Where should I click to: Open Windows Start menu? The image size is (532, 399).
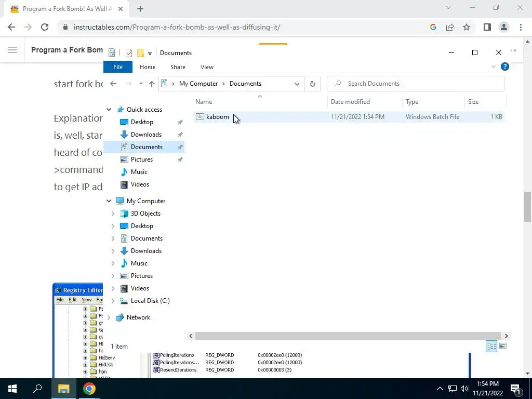pos(12,389)
